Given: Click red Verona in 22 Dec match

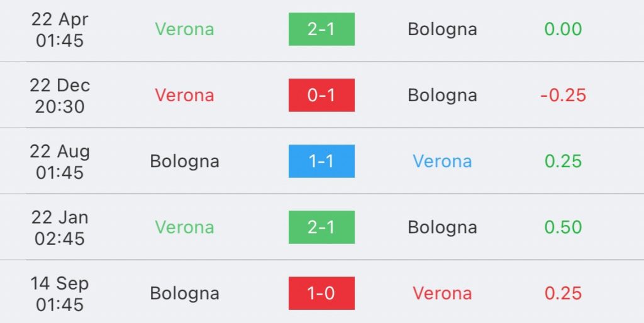Looking at the screenshot, I should click(x=184, y=96).
